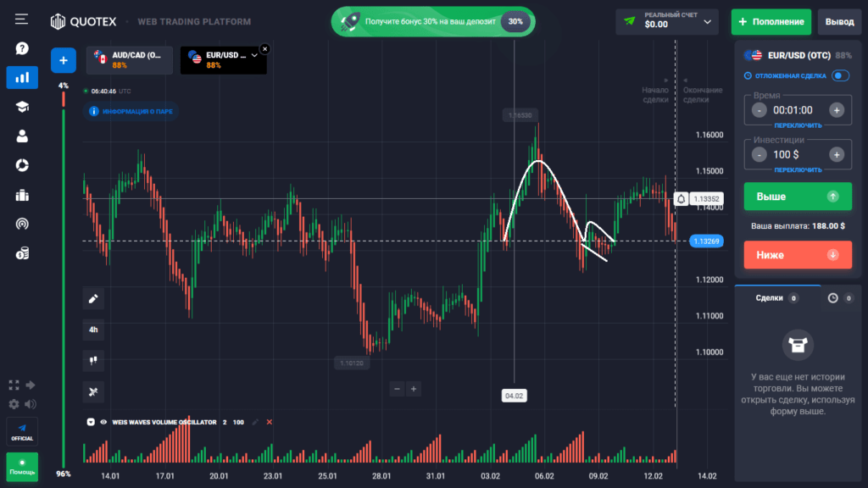Click the green Выше (Up) button
Screen dimensions: 868x488
click(797, 197)
